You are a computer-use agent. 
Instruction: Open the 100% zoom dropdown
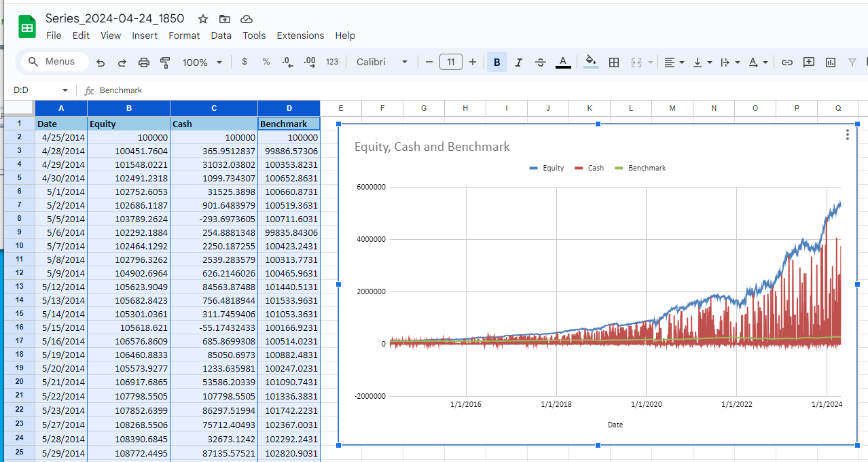[x=202, y=63]
